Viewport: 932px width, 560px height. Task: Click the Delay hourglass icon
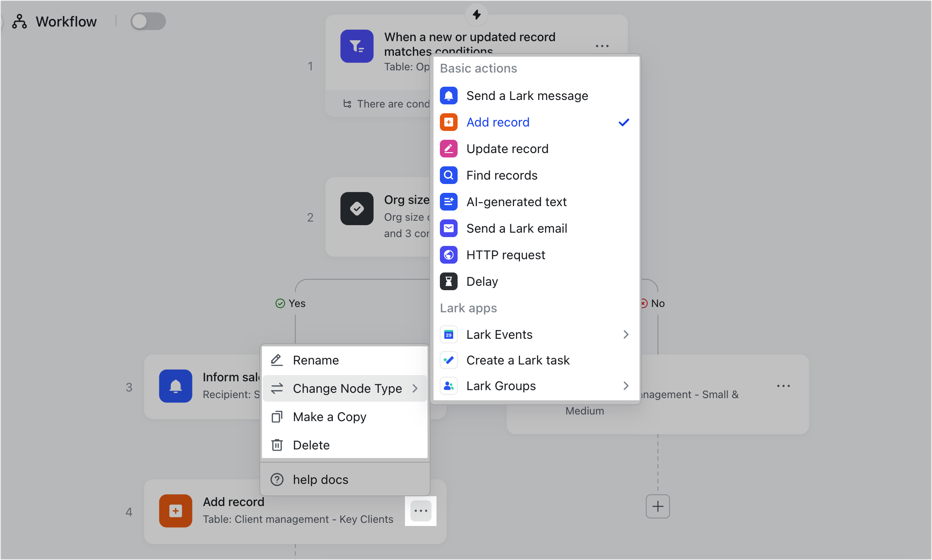pyautogui.click(x=449, y=281)
